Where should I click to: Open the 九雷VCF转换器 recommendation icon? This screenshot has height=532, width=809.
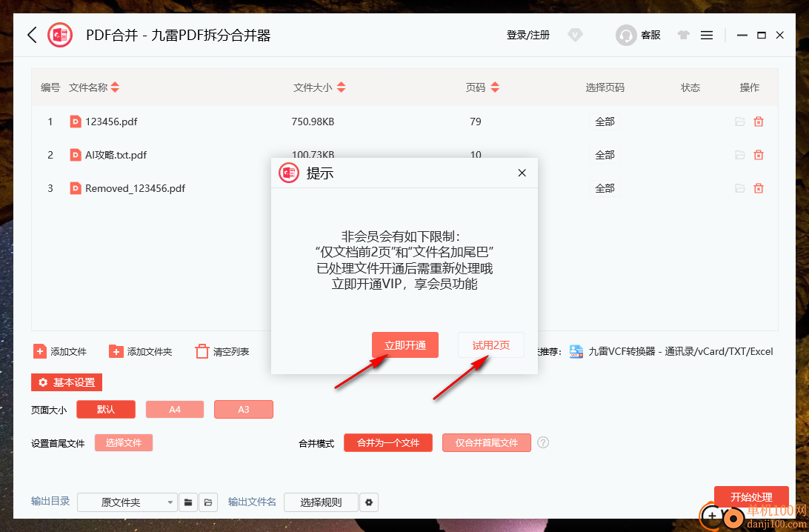pos(576,351)
